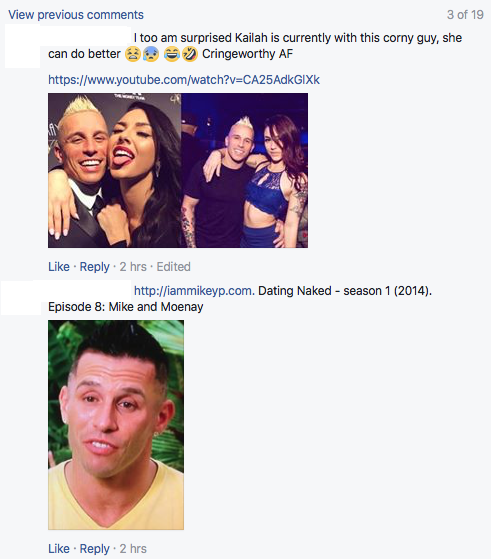491x559 pixels.
Task: Open the photo of man in yellow shirt
Action: (x=116, y=425)
